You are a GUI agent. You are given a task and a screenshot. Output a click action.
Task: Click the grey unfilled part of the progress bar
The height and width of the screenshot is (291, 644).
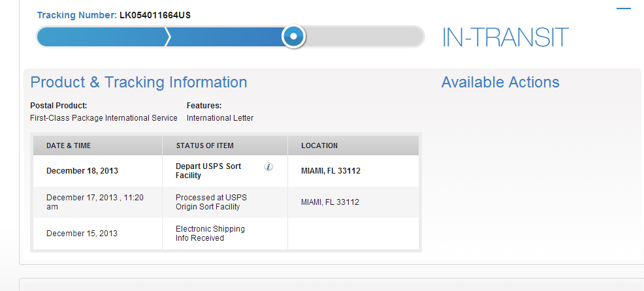coord(364,37)
